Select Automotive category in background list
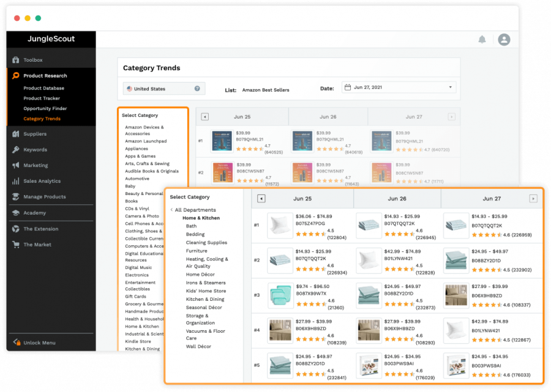Viewport: 551px width, 392px height. coord(137,179)
